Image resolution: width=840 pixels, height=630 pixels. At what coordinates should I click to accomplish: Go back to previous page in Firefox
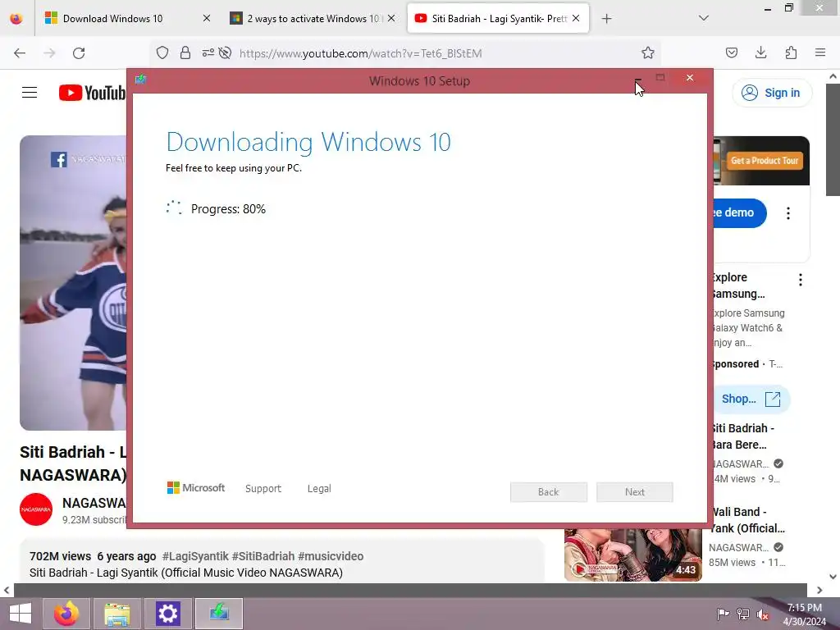coord(20,53)
